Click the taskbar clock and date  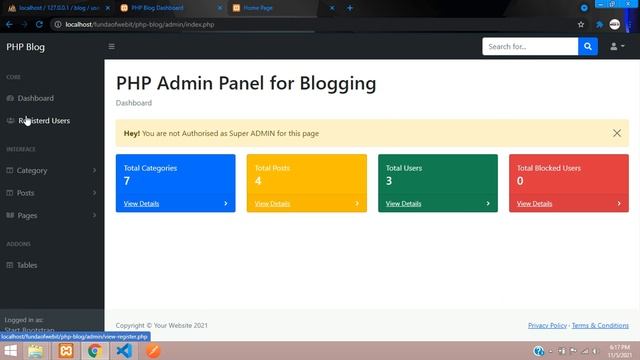pyautogui.click(x=620, y=351)
